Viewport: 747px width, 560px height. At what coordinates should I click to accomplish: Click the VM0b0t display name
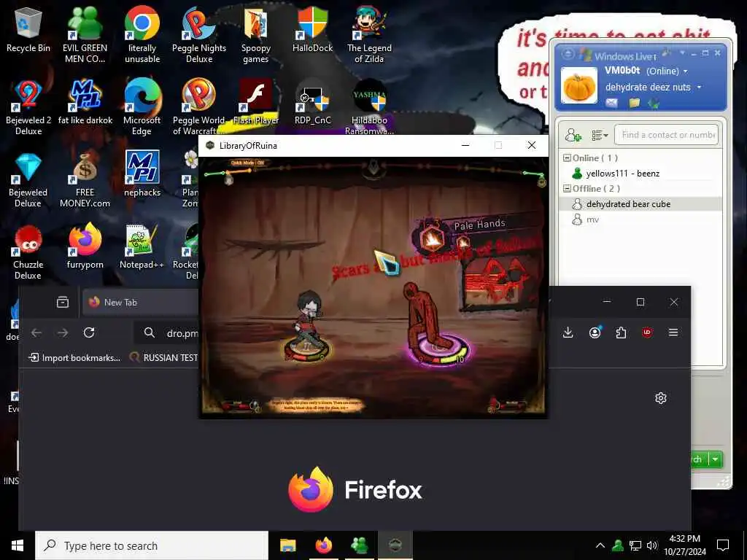click(622, 71)
